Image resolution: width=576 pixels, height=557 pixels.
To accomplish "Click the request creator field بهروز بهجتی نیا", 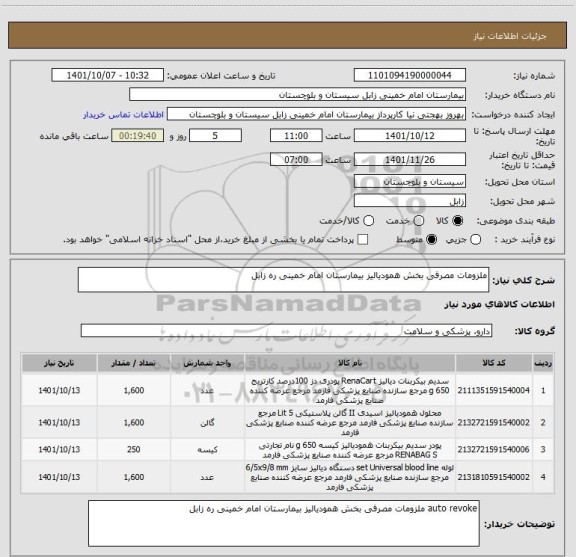I will point(316,114).
